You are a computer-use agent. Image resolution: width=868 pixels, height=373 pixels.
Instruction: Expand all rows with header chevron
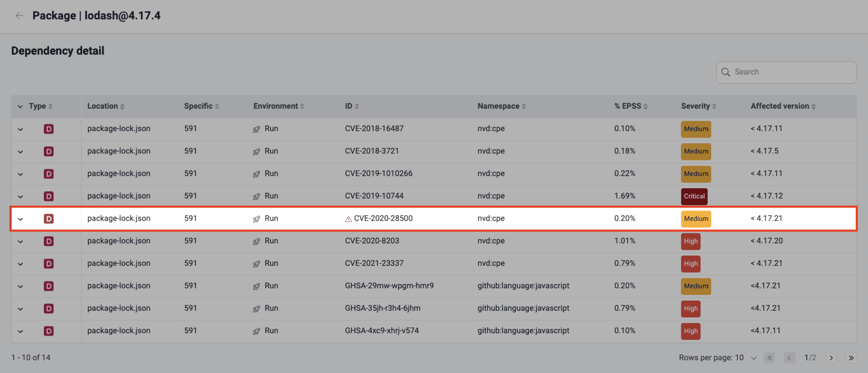[20, 107]
